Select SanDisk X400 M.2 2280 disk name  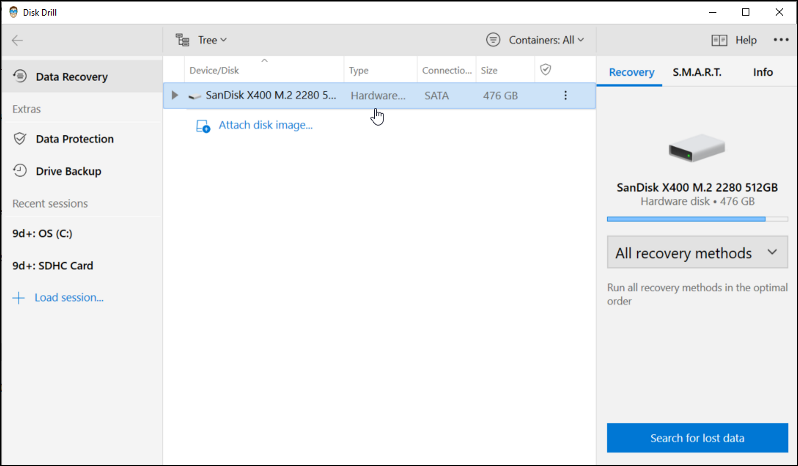coord(271,95)
